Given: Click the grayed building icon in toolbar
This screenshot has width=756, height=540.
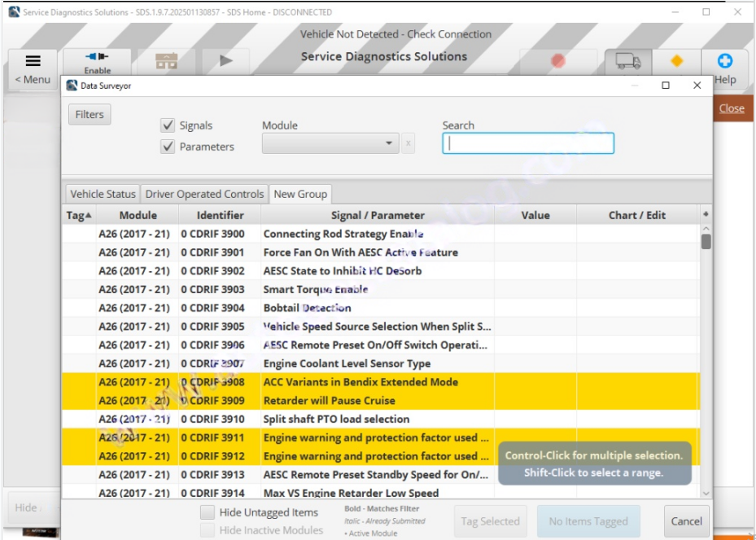Looking at the screenshot, I should tap(166, 61).
